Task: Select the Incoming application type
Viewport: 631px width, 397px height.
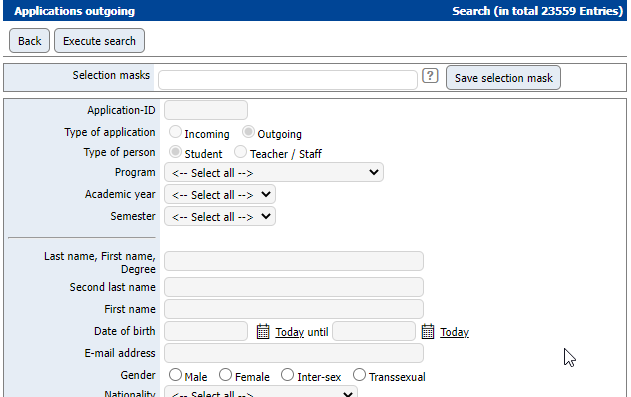Action: (175, 132)
